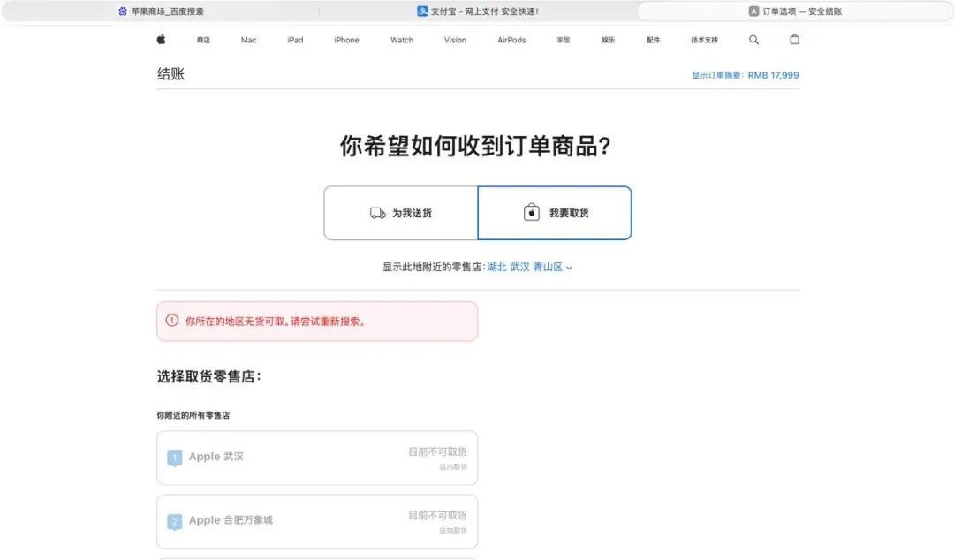
Task: Switch to 订单选项 — 安全结账 tab
Action: coord(795,11)
